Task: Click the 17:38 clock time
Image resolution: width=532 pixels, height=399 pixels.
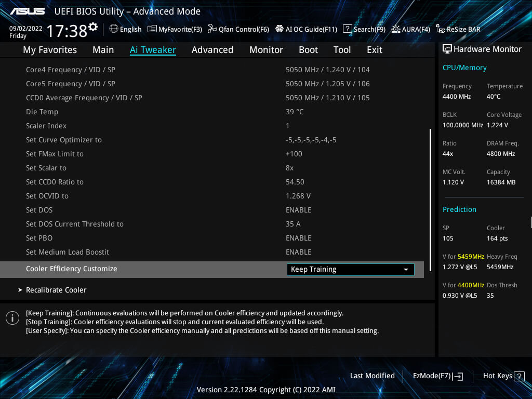Action: [x=67, y=31]
